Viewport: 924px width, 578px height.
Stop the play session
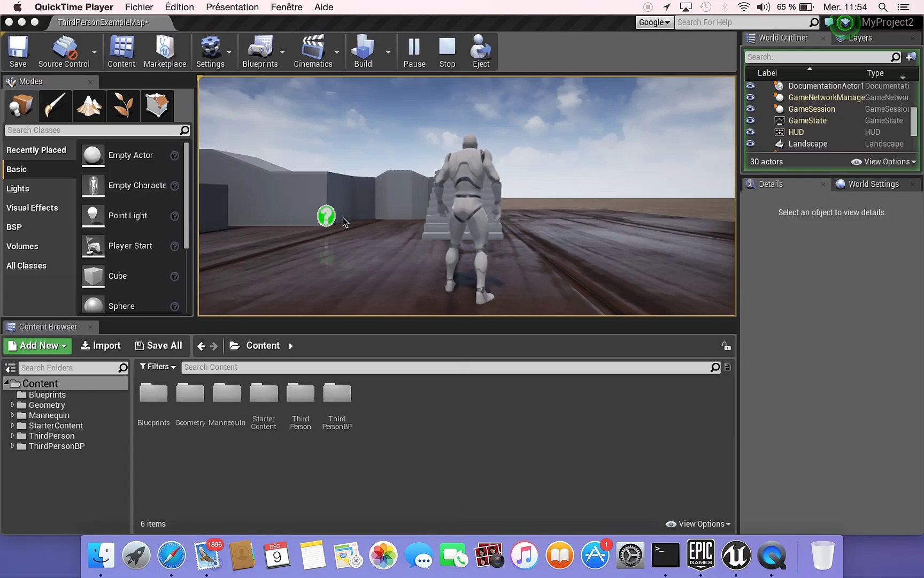click(x=447, y=51)
